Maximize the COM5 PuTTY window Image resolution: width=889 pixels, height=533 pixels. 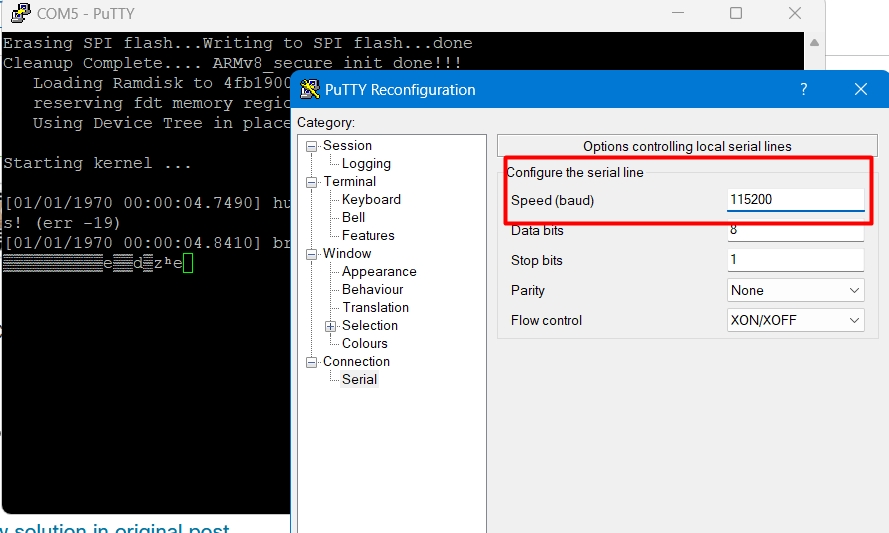pos(736,14)
